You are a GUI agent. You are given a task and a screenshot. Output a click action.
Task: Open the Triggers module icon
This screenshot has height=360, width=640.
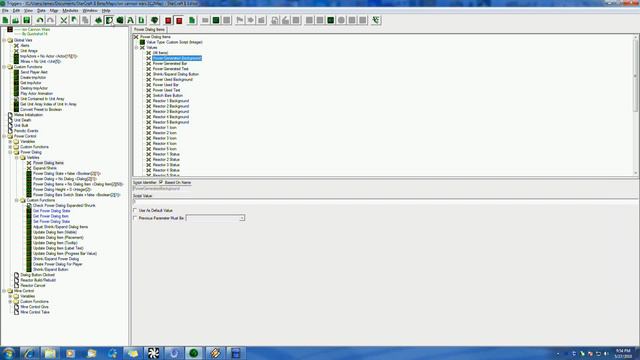109,20
